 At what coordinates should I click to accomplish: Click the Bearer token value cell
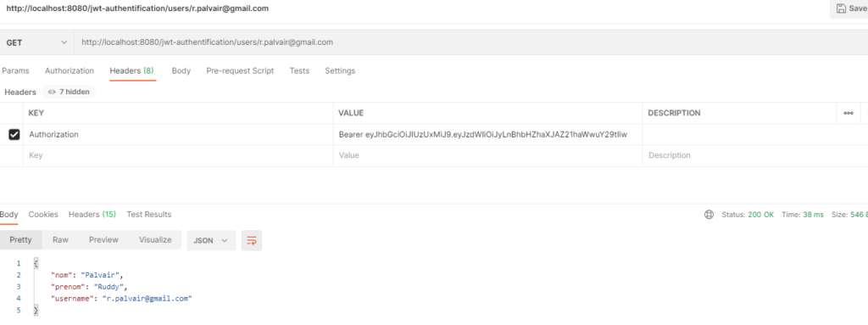tap(487, 135)
